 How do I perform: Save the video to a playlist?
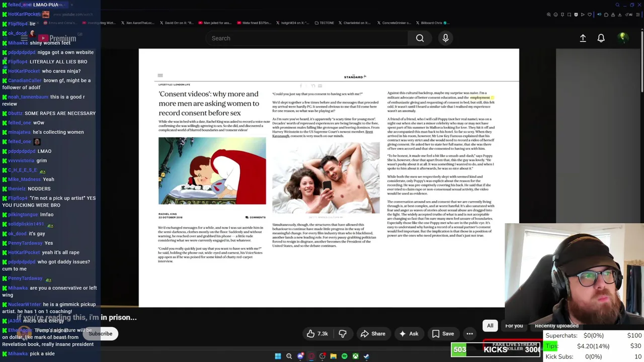[x=443, y=334]
